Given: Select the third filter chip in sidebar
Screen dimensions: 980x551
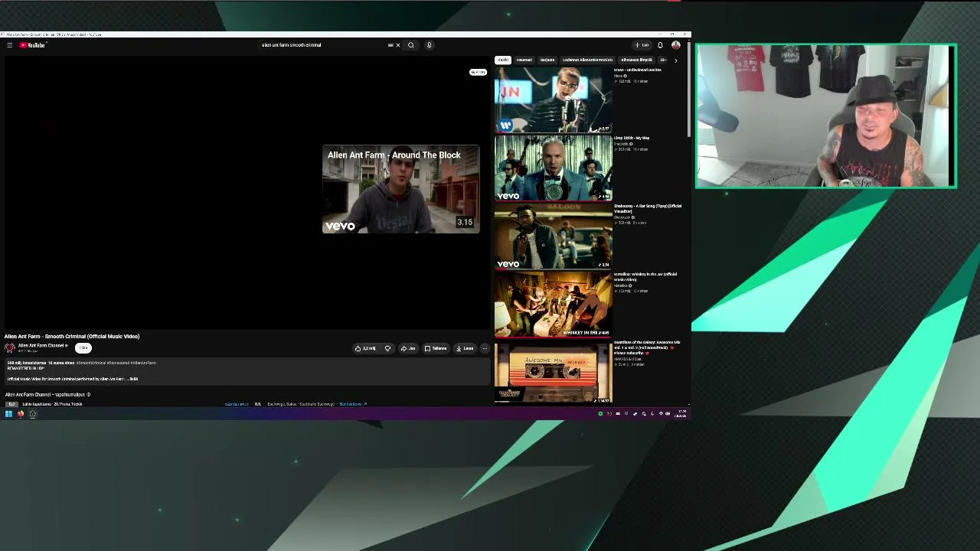Looking at the screenshot, I should [x=547, y=60].
